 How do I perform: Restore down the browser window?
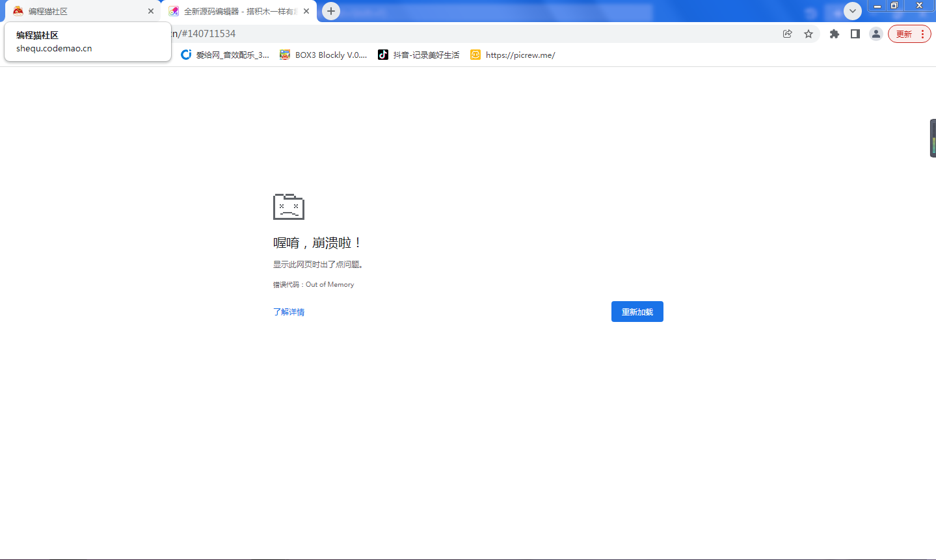(894, 6)
